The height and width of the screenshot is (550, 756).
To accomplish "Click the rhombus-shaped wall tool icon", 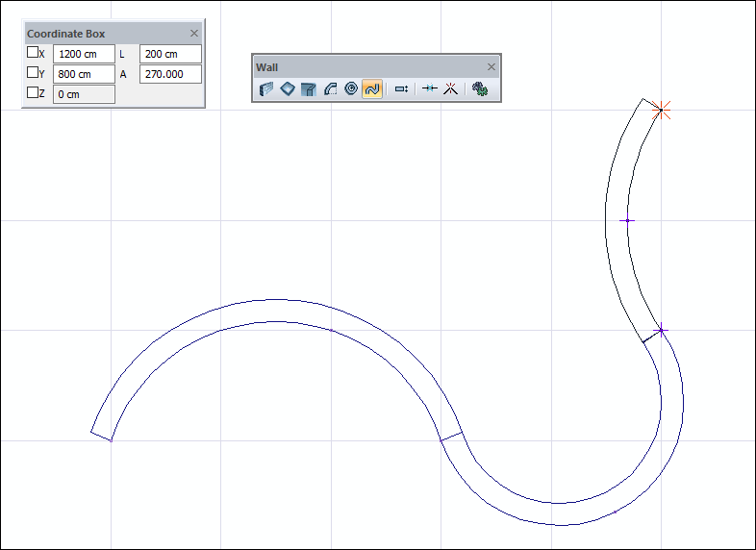I will (288, 89).
